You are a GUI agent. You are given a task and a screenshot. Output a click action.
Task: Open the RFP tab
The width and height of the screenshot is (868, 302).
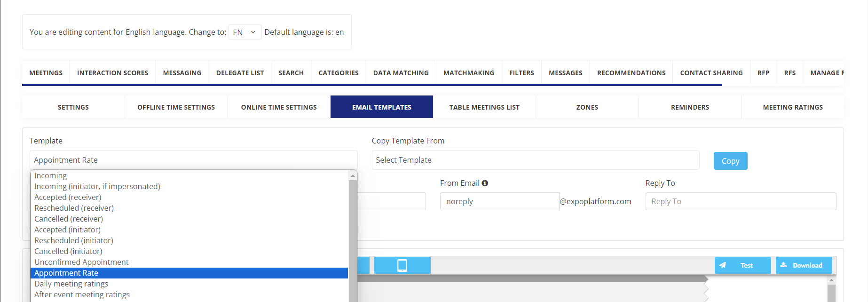point(764,73)
